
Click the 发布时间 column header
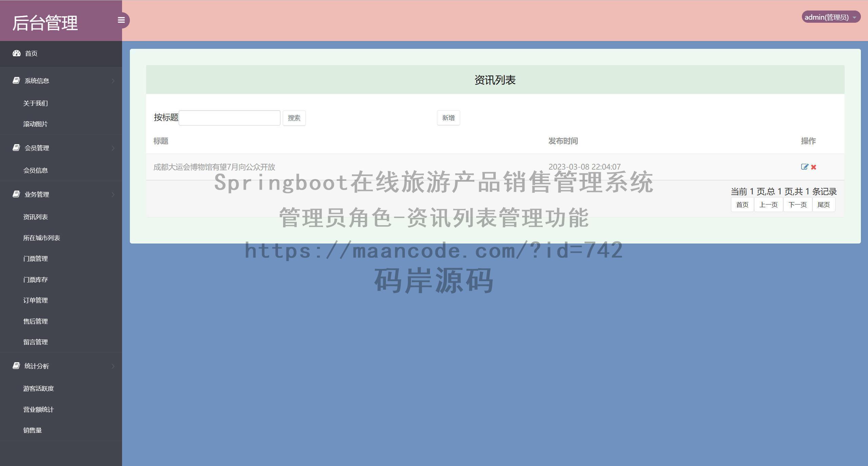[x=563, y=141]
